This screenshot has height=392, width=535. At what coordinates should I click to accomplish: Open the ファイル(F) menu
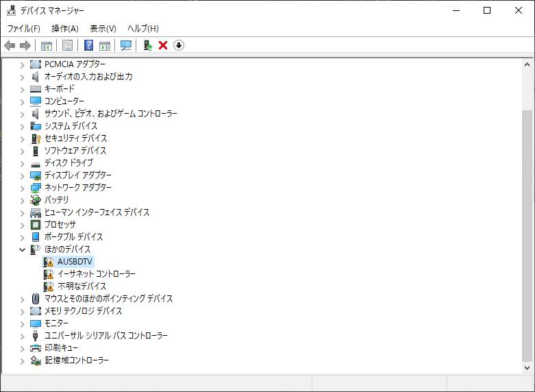click(23, 28)
